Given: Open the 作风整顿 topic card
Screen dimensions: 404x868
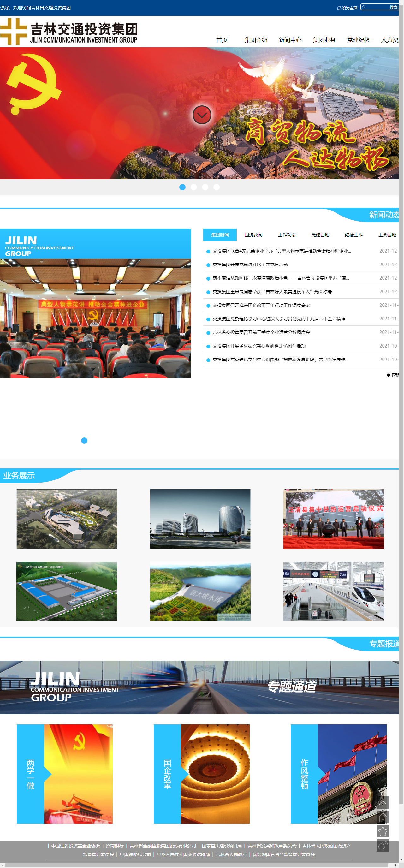Looking at the screenshot, I should (339, 774).
